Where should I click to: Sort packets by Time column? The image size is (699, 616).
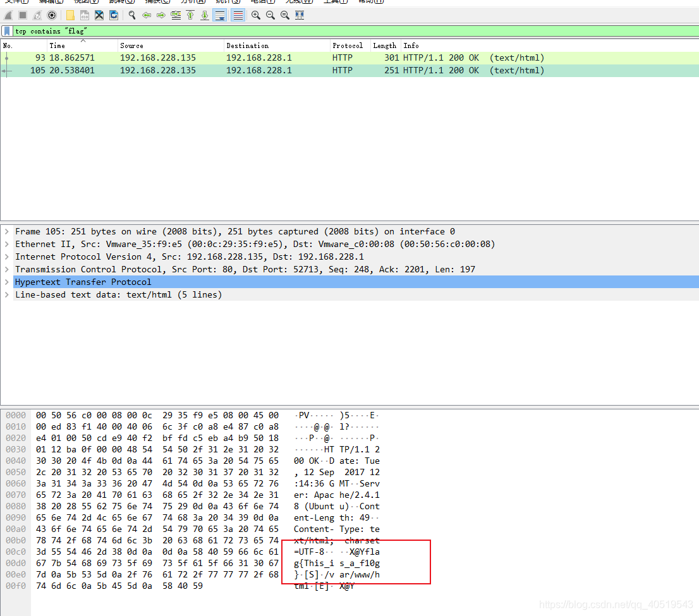(x=82, y=45)
